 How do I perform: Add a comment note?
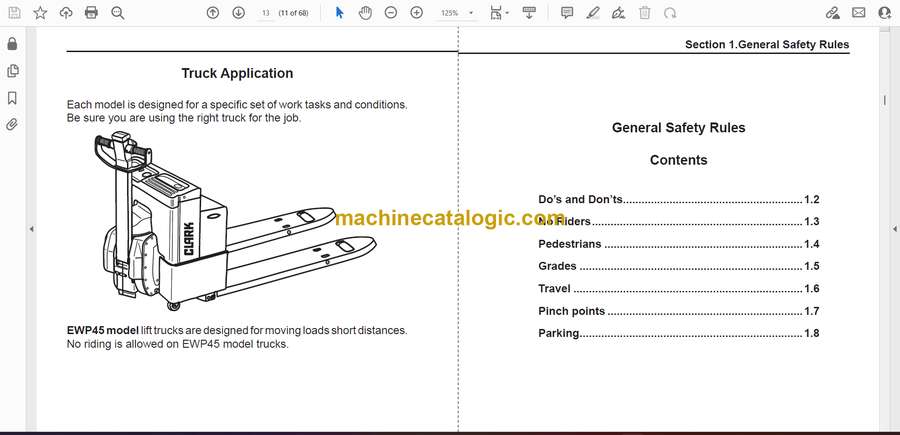pos(567,13)
